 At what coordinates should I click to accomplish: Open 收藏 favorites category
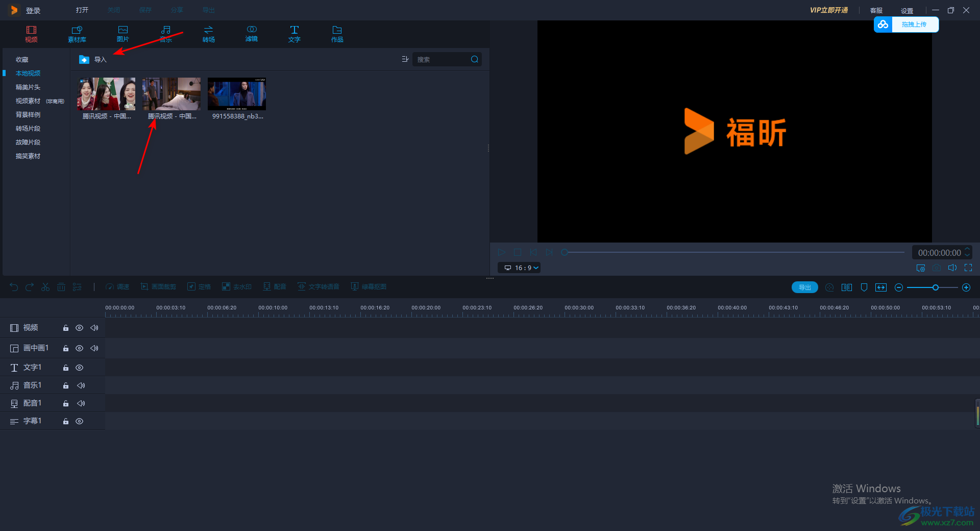point(22,60)
